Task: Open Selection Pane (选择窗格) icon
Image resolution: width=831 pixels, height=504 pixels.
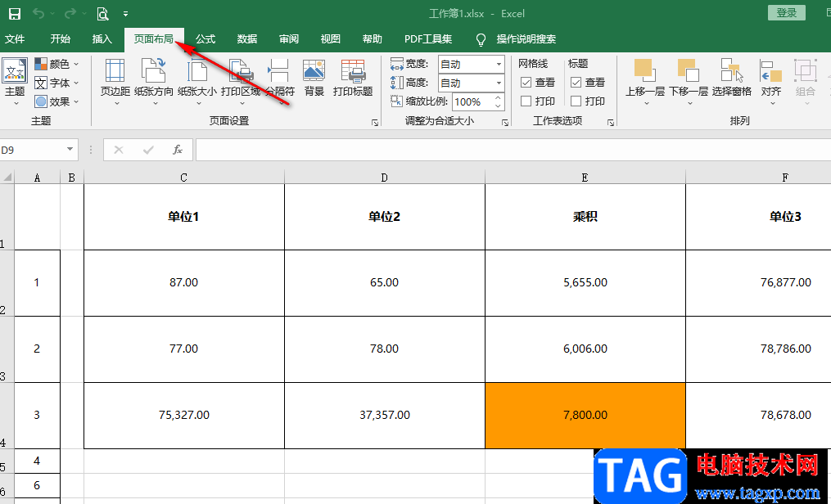Action: (x=732, y=70)
